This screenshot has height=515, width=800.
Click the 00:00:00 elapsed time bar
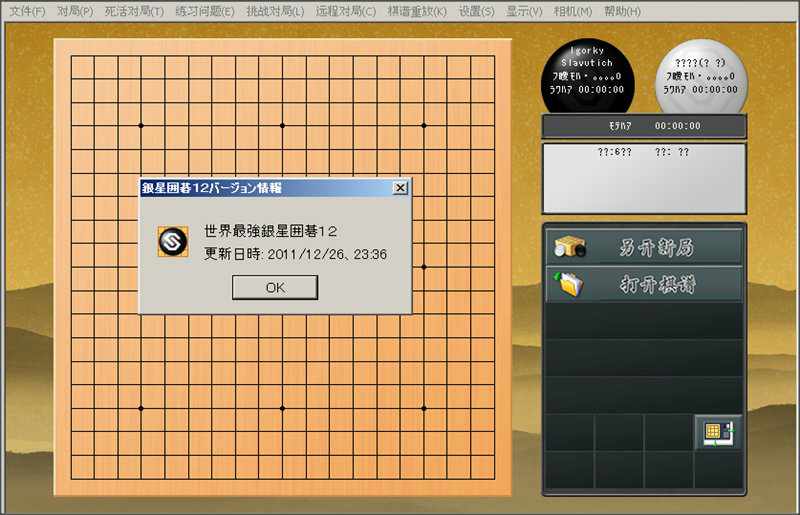tap(643, 126)
